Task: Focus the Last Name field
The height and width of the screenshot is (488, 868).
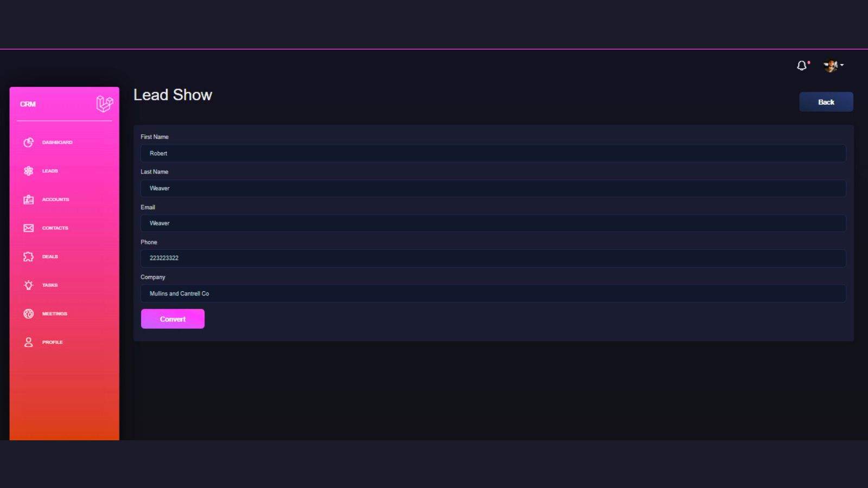Action: click(x=493, y=188)
